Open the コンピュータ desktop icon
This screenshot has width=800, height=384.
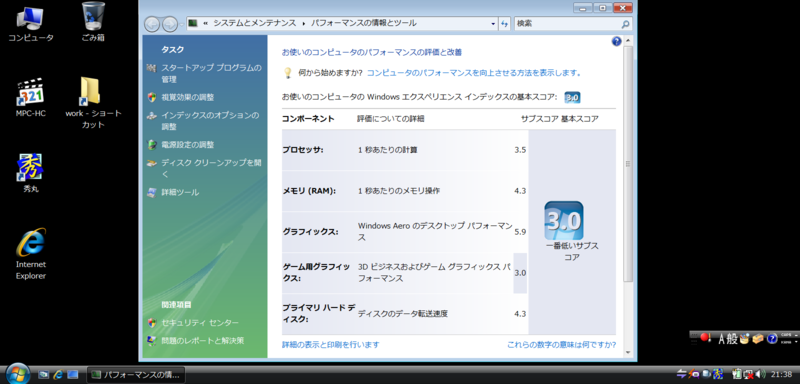tap(30, 24)
